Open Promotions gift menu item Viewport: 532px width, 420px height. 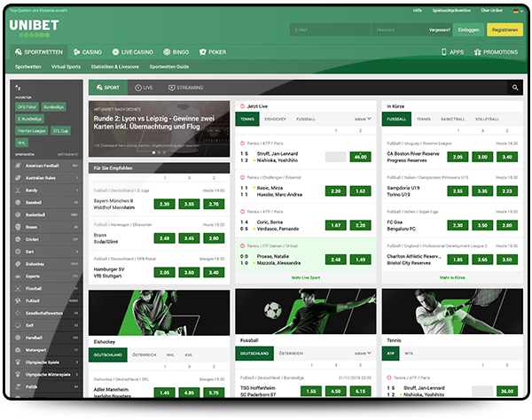point(496,52)
